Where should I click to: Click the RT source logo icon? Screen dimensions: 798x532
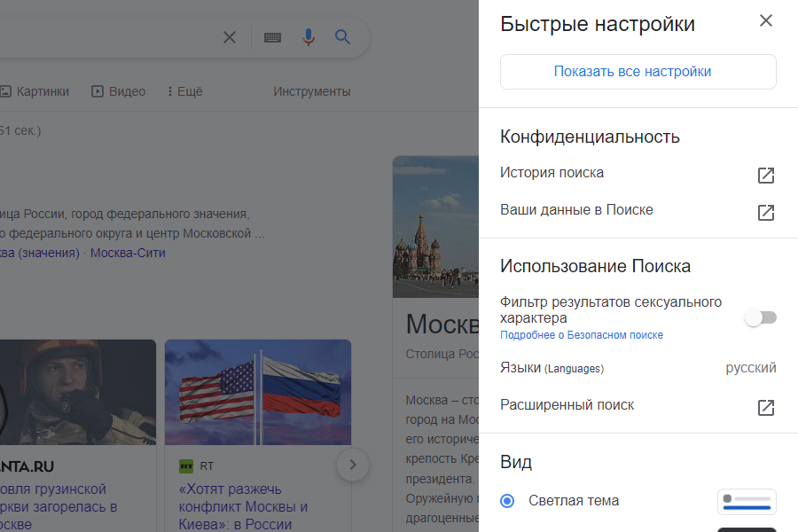pyautogui.click(x=186, y=465)
